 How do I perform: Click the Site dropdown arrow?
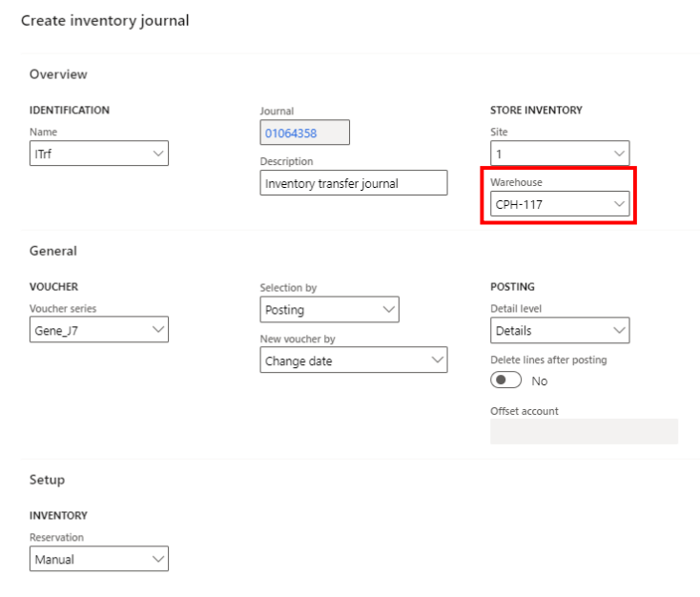[x=619, y=154]
